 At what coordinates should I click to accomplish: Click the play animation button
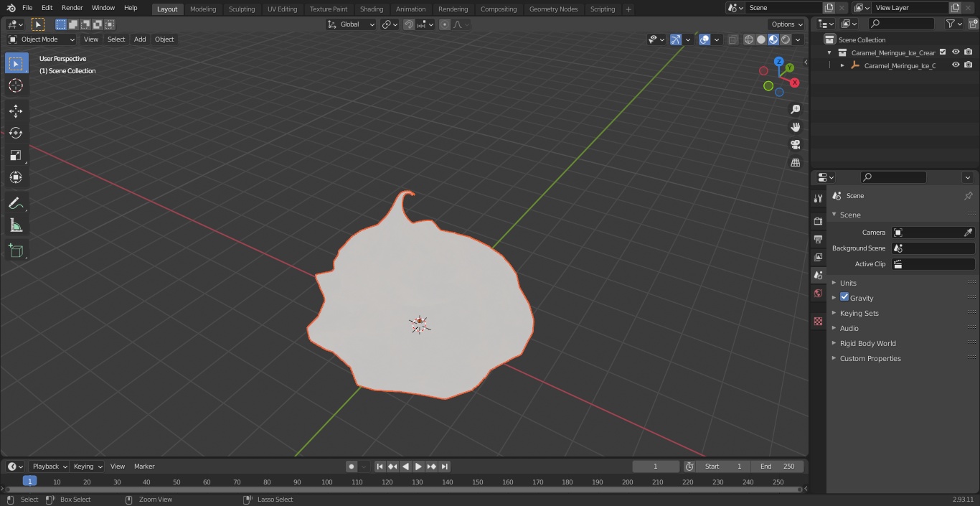[x=418, y=467]
